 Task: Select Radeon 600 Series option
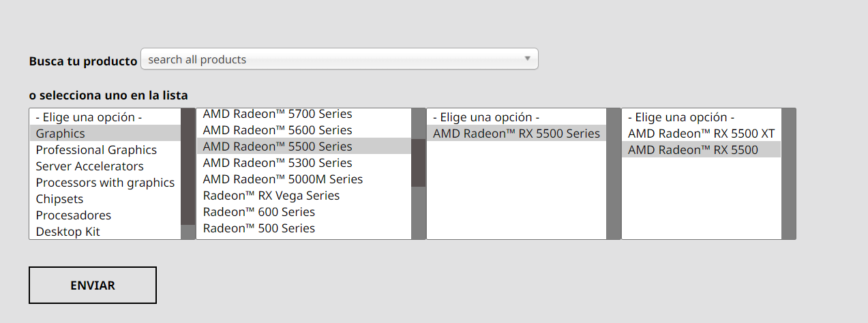coord(258,212)
